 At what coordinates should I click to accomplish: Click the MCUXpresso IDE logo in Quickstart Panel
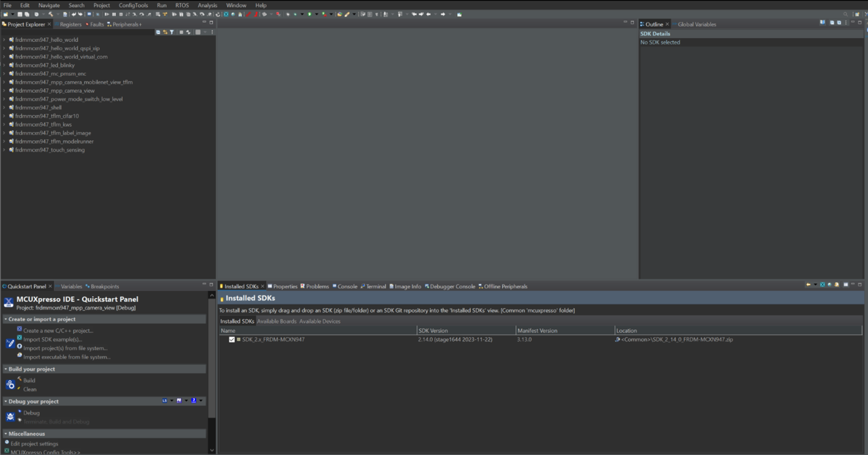(8, 302)
